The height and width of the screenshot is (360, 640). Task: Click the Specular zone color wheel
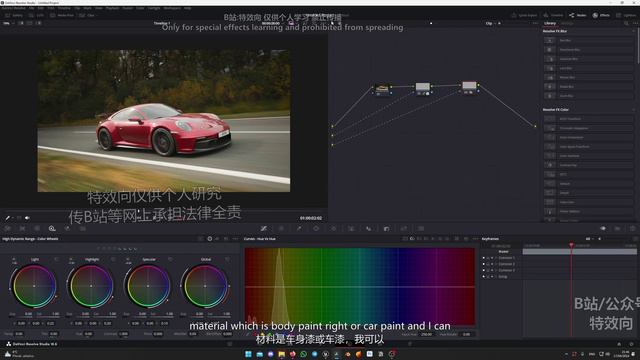[148, 286]
